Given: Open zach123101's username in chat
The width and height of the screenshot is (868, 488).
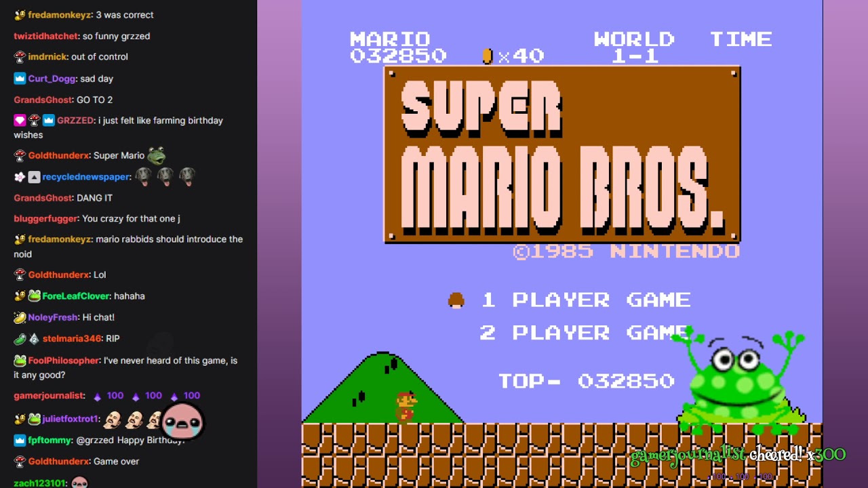Looking at the screenshot, I should 39,483.
